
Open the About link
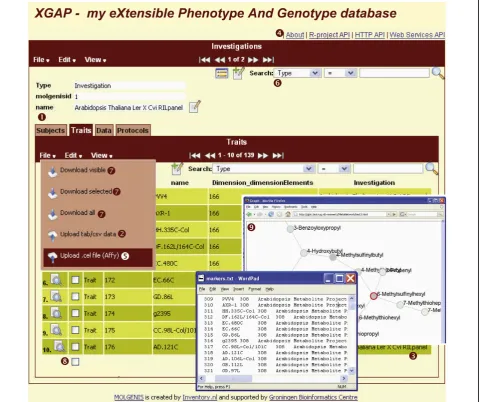point(295,35)
